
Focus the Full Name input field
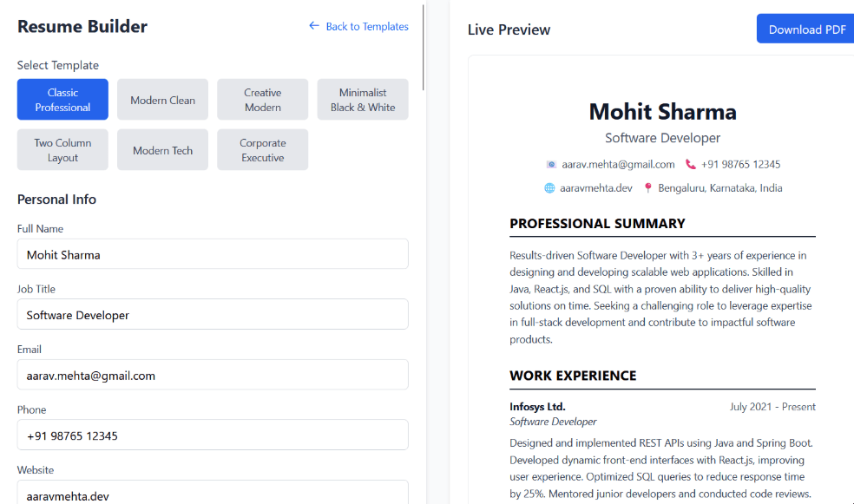[x=213, y=254]
